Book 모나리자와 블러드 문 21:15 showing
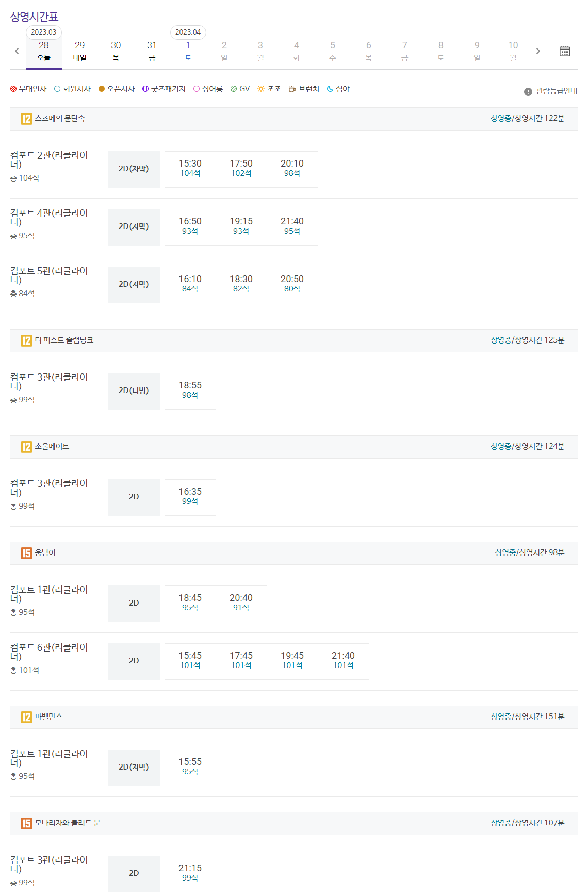Screen dimensions: 588x895 click(x=190, y=874)
